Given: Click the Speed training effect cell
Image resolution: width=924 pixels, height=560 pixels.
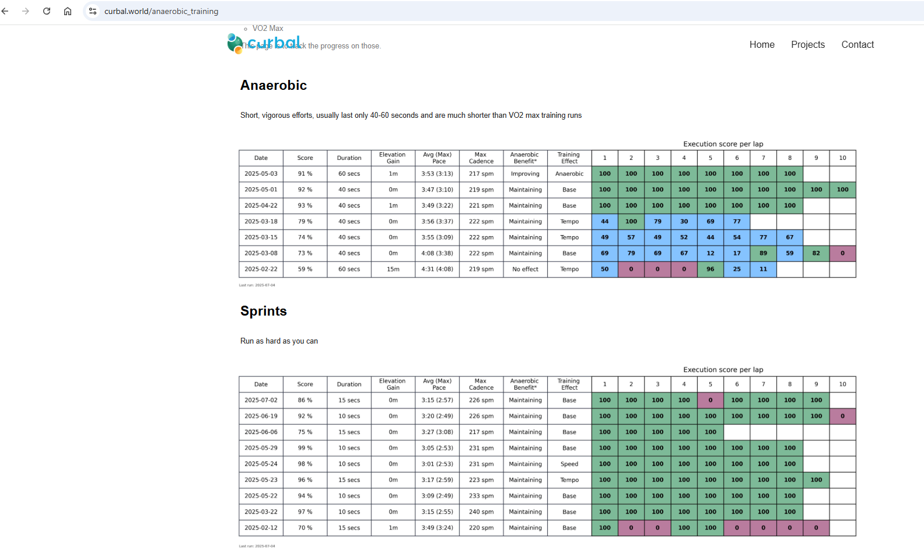Looking at the screenshot, I should pyautogui.click(x=569, y=464).
